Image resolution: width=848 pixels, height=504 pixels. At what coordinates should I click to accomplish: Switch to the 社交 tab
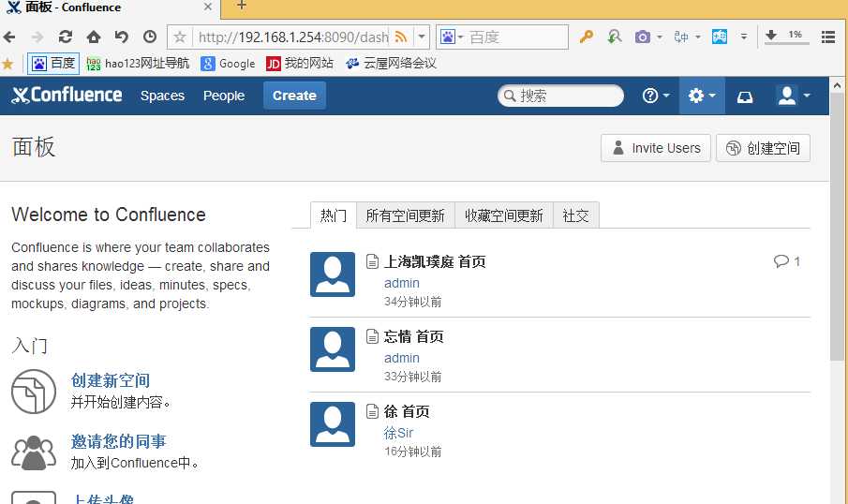575,215
